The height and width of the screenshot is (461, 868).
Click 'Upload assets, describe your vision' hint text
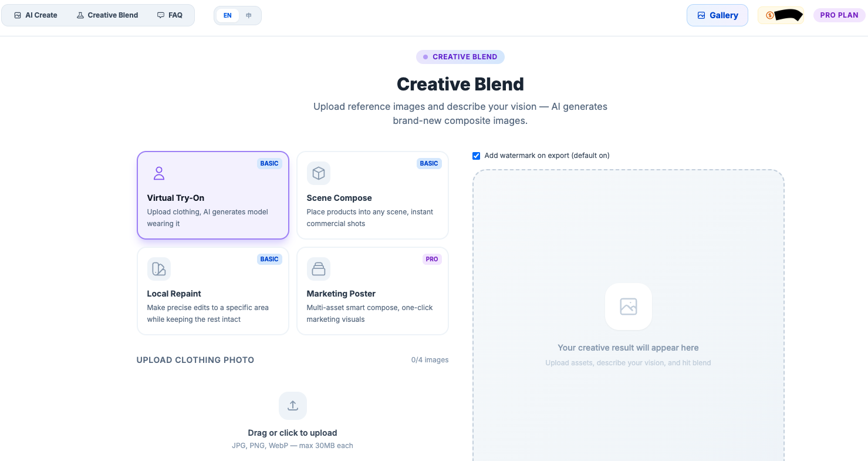[x=628, y=363]
